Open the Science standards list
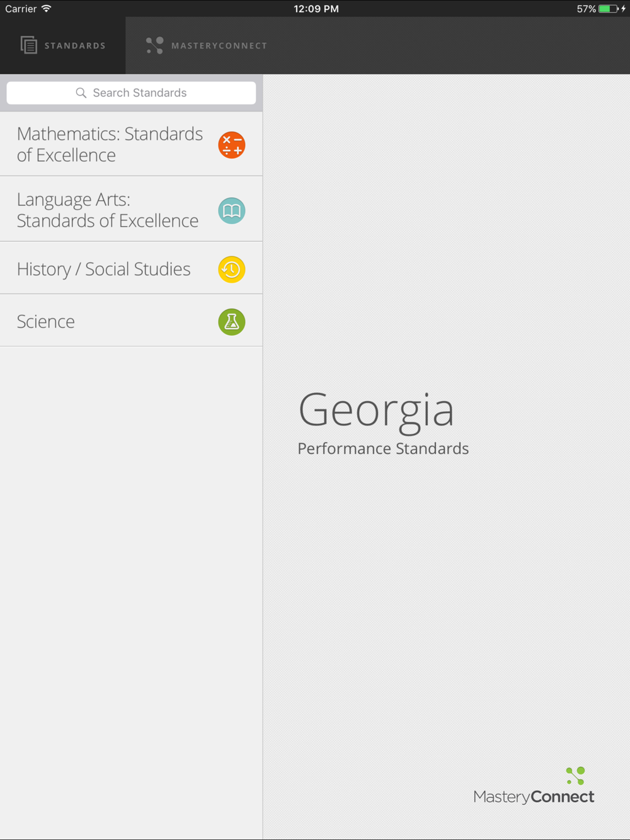 click(x=131, y=321)
